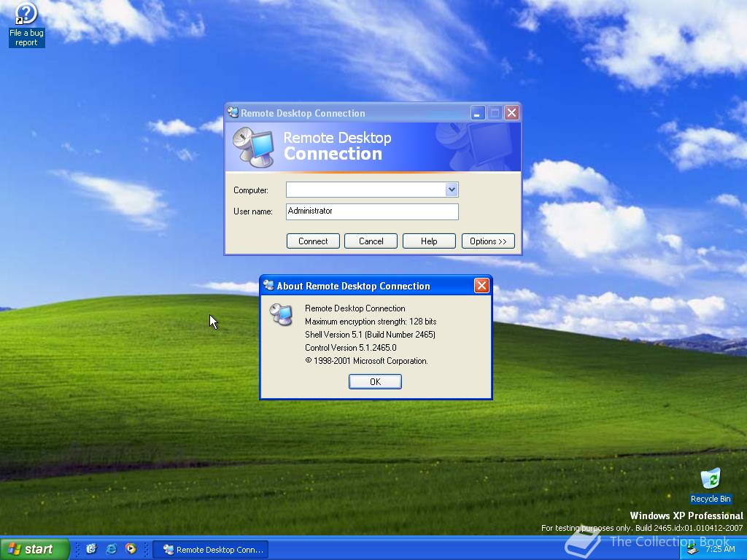Click the About dialog title bar icon
Viewport: 747px width, 560px height.
pyautogui.click(x=268, y=285)
